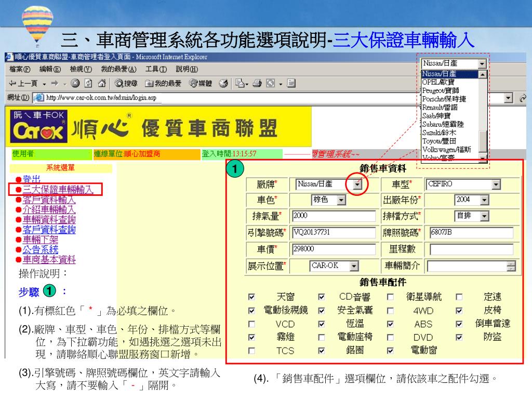Enable the TCS checkbox
Image resolution: width=532 pixels, height=399 pixels.
(x=251, y=351)
